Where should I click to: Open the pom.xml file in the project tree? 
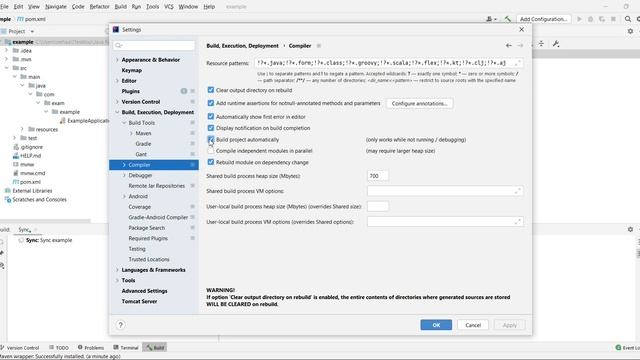pyautogui.click(x=27, y=182)
